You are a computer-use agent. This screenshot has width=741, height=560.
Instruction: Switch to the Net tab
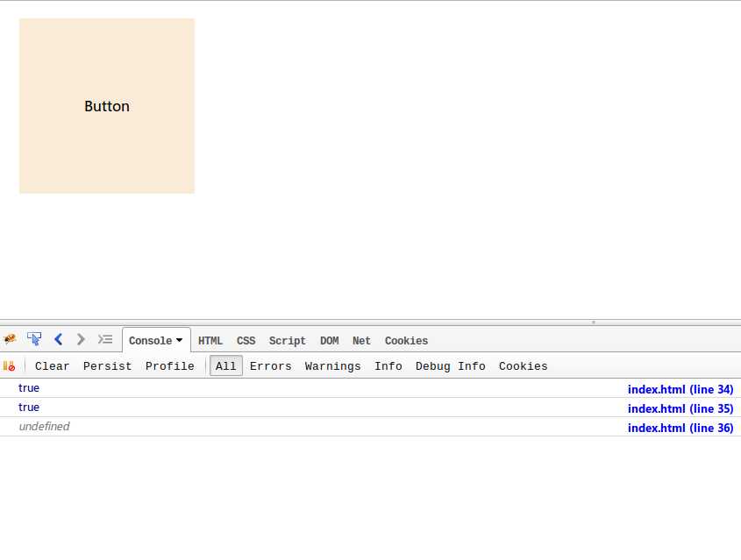tap(361, 340)
